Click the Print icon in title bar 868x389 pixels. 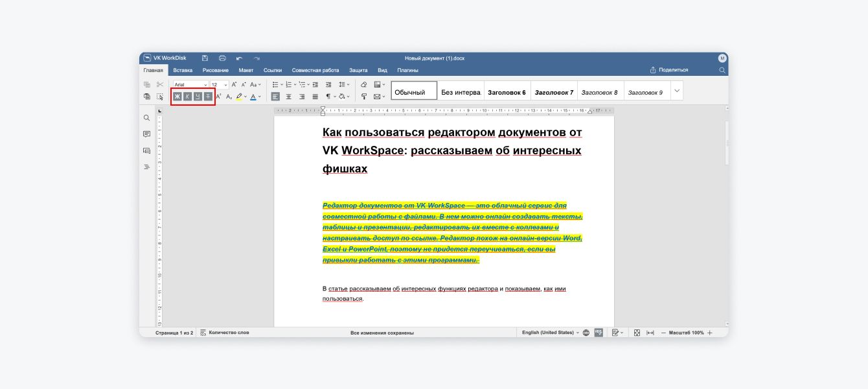pos(222,58)
